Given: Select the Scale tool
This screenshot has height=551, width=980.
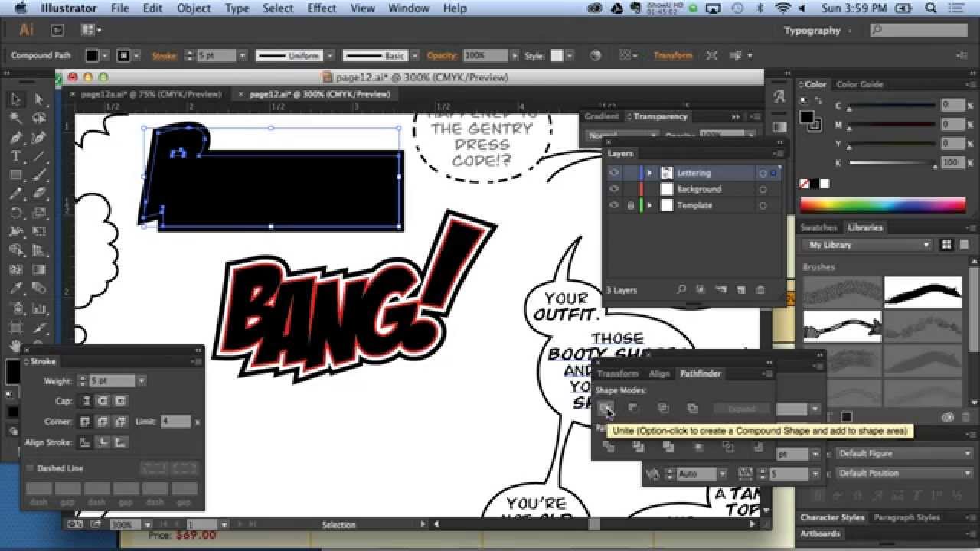Looking at the screenshot, I should pyautogui.click(x=39, y=213).
